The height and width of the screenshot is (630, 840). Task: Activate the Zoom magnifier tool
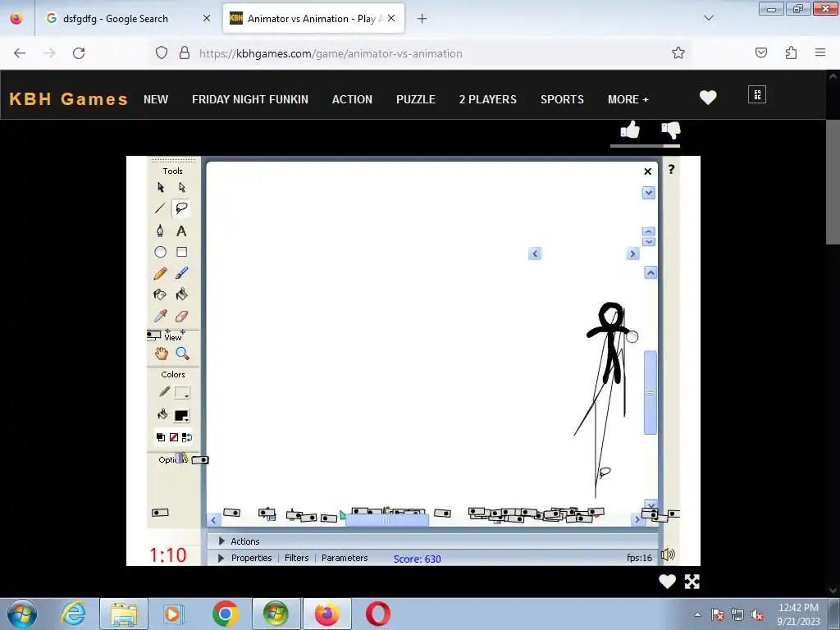click(182, 354)
